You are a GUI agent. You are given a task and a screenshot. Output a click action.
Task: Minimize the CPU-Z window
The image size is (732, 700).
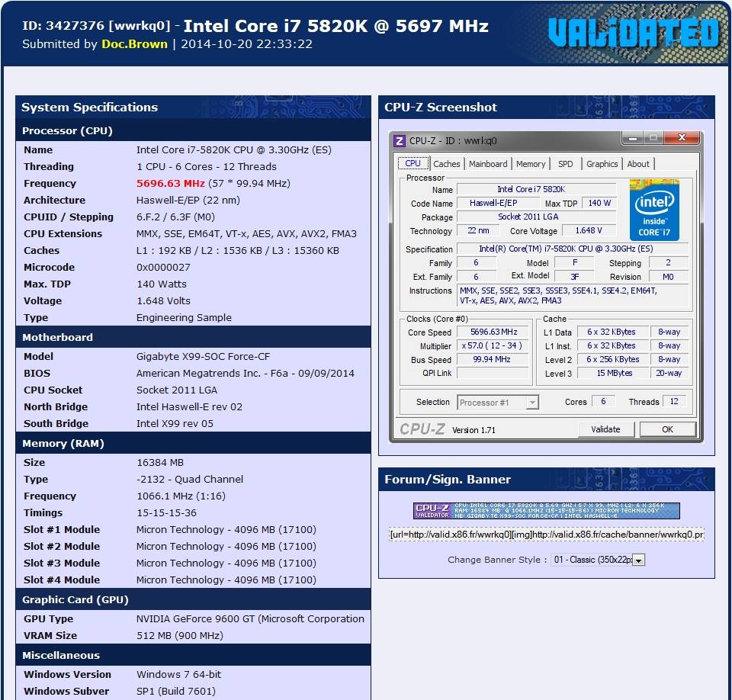633,138
